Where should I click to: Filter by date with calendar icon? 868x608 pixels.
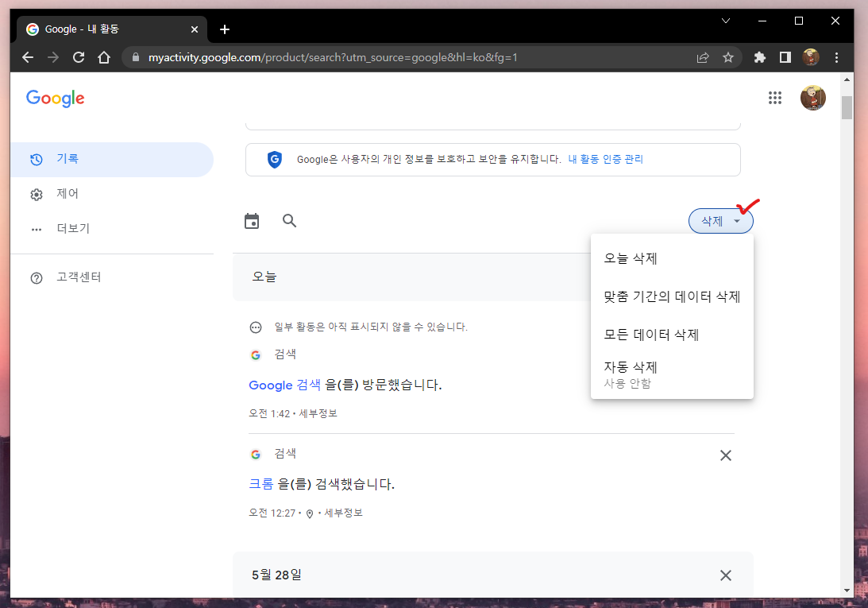coord(252,221)
